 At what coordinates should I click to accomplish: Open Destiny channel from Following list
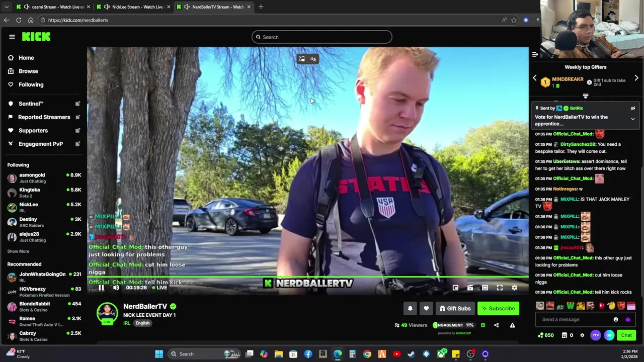point(44,222)
